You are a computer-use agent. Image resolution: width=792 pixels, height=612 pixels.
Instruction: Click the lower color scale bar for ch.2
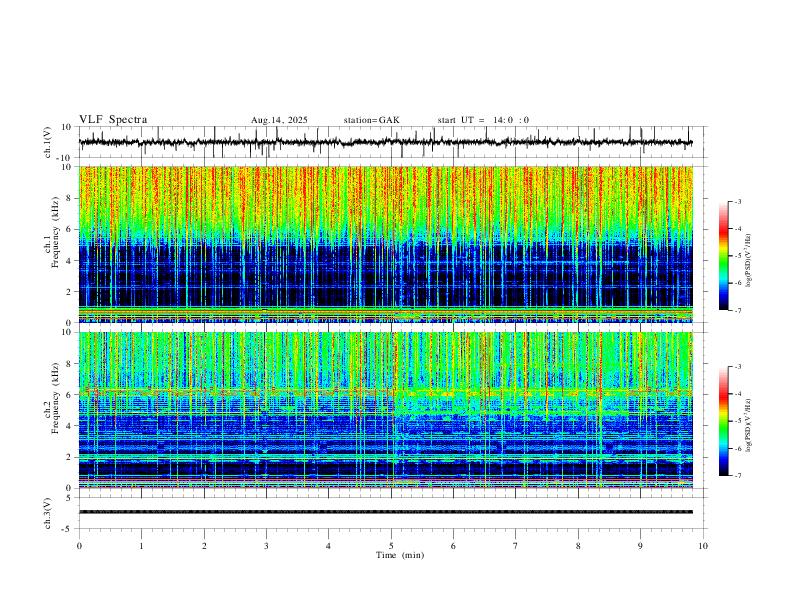(723, 421)
